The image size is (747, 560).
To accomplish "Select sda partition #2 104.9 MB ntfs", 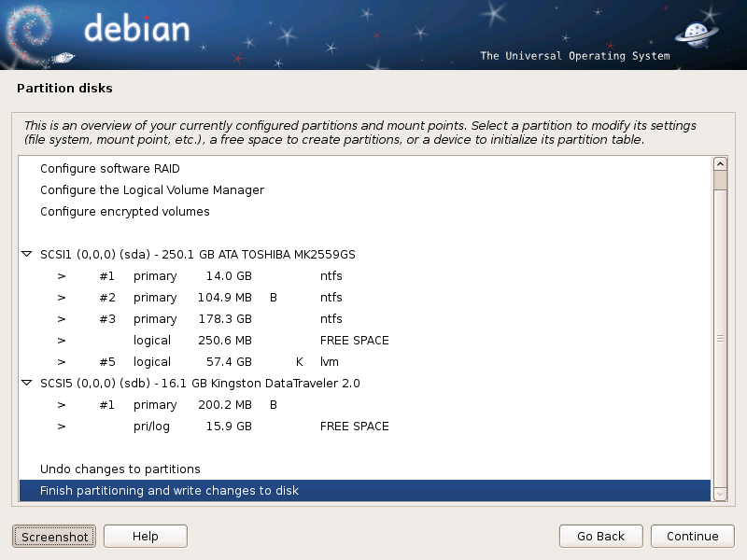I will click(365, 297).
